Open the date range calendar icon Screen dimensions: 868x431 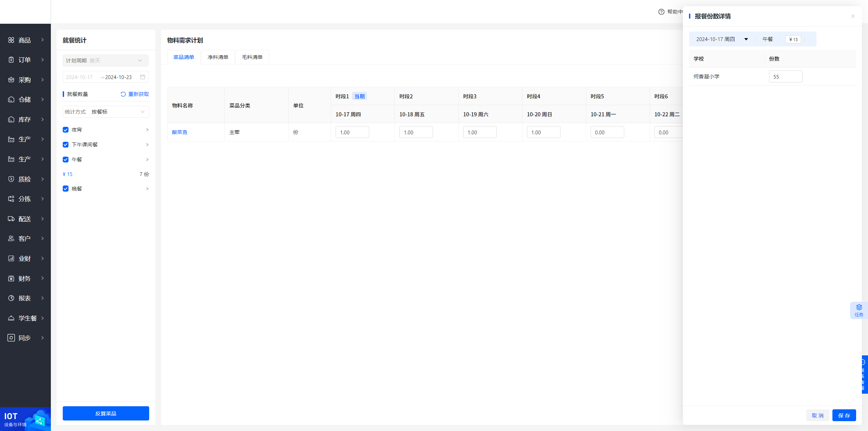143,77
